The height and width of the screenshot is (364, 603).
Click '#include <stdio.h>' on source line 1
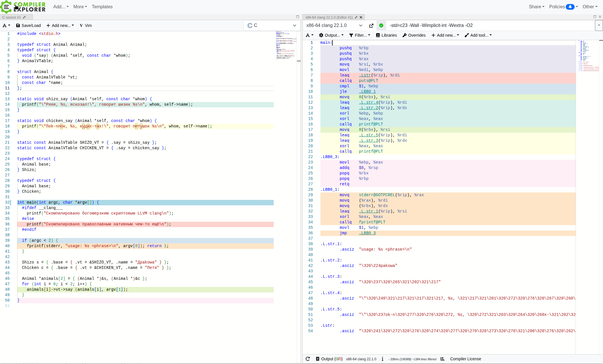click(x=39, y=34)
